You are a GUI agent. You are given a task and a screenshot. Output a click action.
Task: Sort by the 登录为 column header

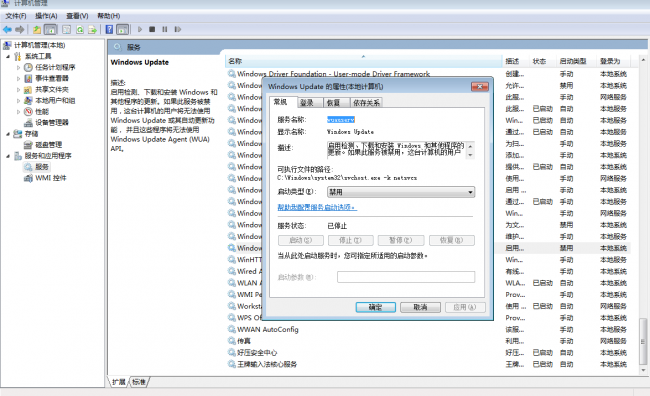[x=614, y=61]
